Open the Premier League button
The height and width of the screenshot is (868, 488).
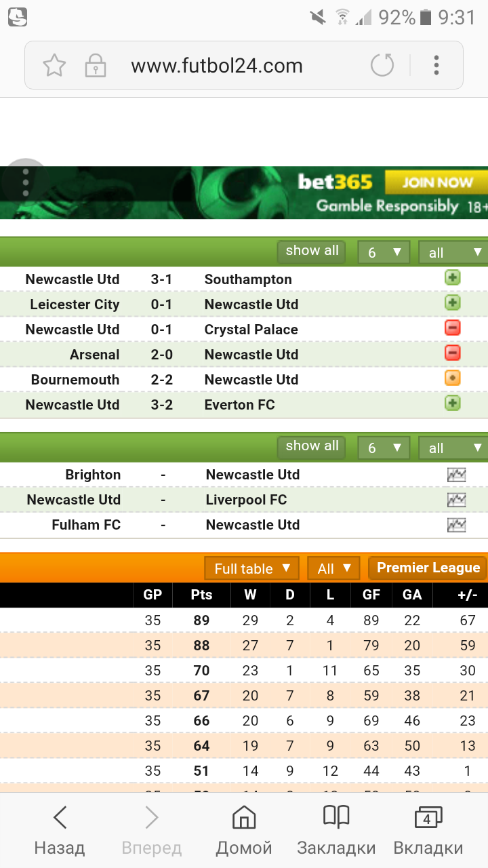pyautogui.click(x=428, y=568)
